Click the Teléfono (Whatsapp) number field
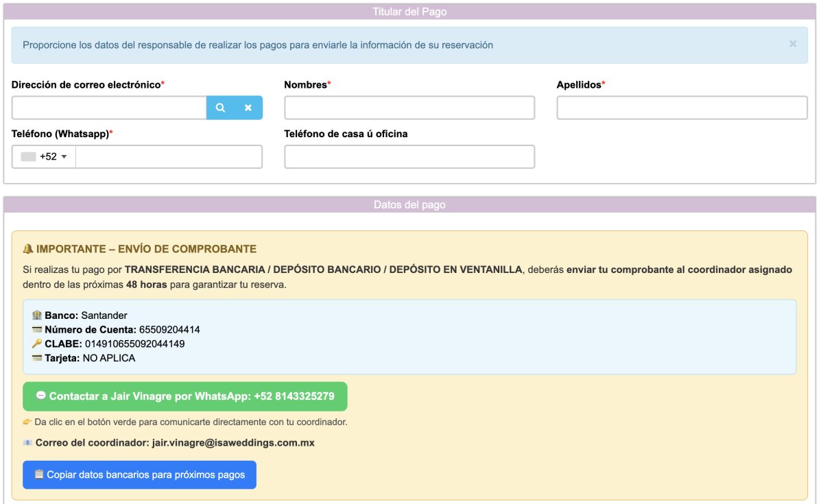The image size is (823, 504). tap(169, 157)
